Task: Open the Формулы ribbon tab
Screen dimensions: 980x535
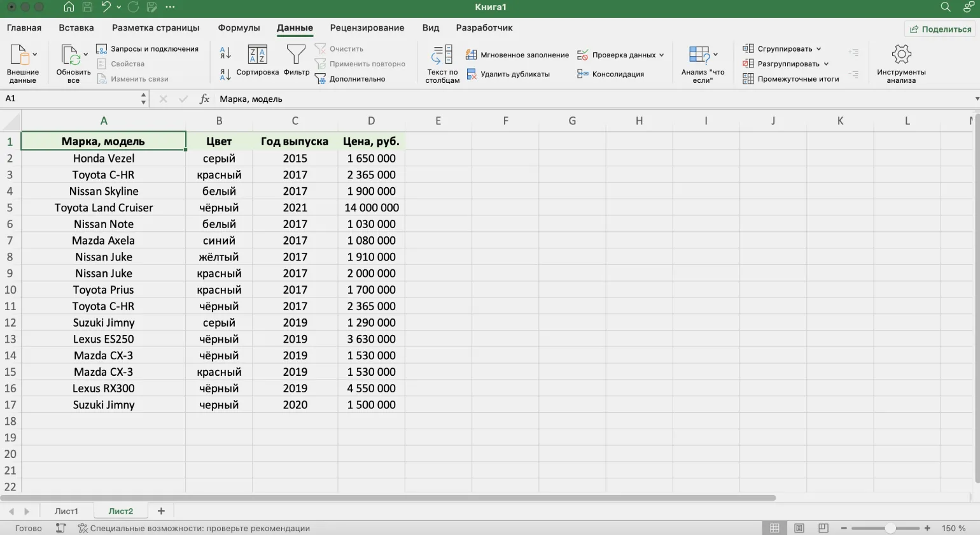Action: (x=239, y=28)
